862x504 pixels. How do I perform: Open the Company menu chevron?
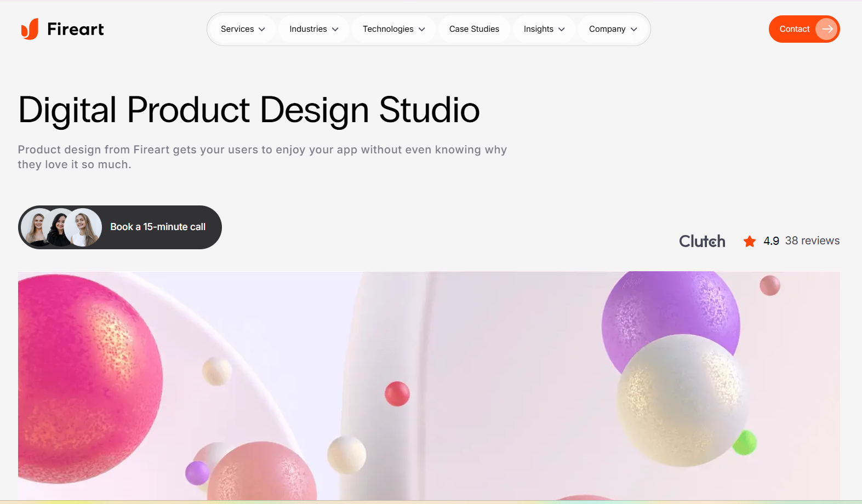[x=634, y=30]
